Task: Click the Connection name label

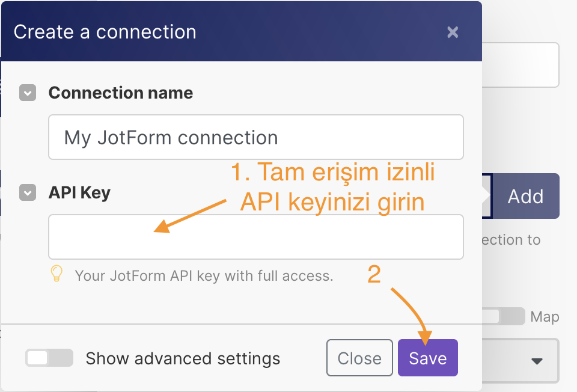Action: 121,93
